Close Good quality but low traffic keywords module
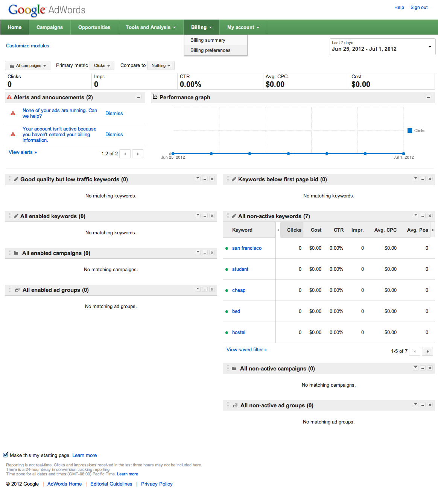 tap(212, 179)
